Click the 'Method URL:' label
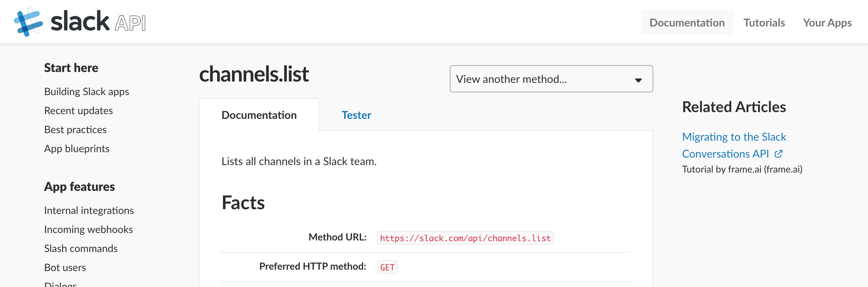The width and height of the screenshot is (868, 287). 337,237
